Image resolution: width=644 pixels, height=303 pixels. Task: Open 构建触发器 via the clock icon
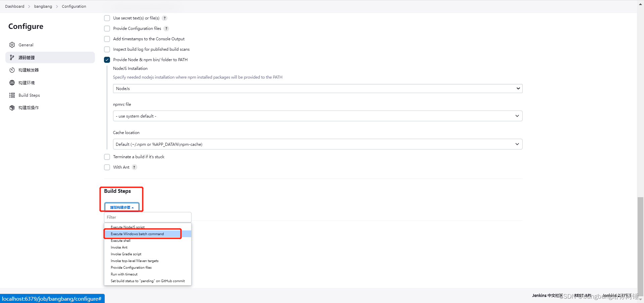(12, 70)
